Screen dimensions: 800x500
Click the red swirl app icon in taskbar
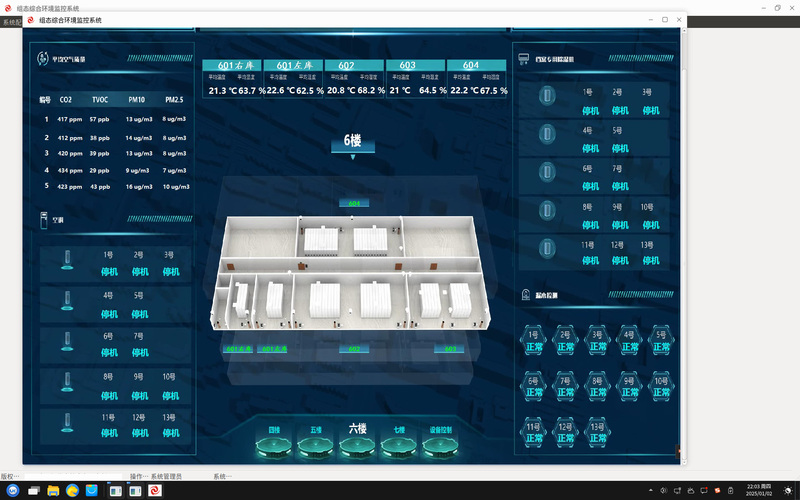(155, 491)
